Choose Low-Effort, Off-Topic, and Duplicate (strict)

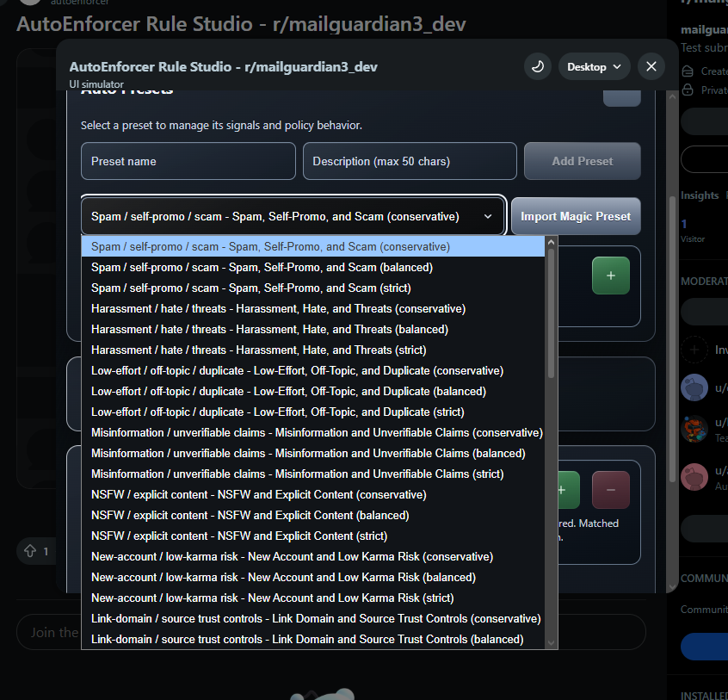313,412
